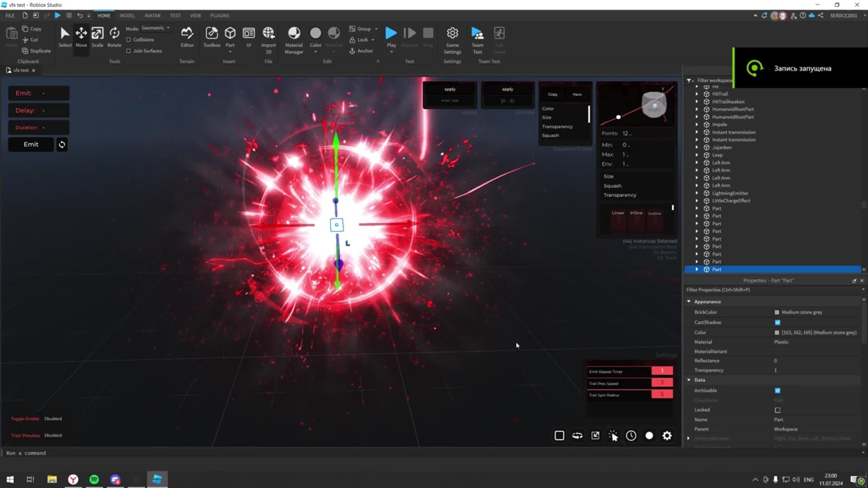Open the VIEW menu tab
Screen dimensions: 868x488
pos(195,15)
